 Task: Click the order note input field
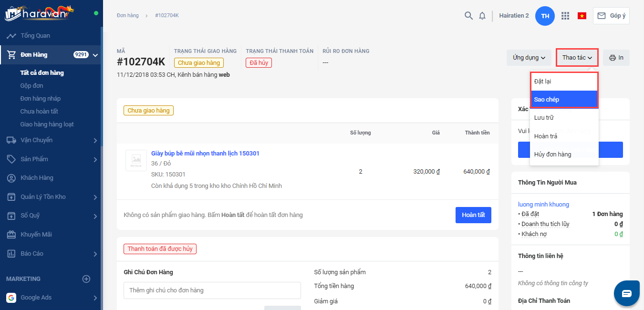click(x=212, y=290)
